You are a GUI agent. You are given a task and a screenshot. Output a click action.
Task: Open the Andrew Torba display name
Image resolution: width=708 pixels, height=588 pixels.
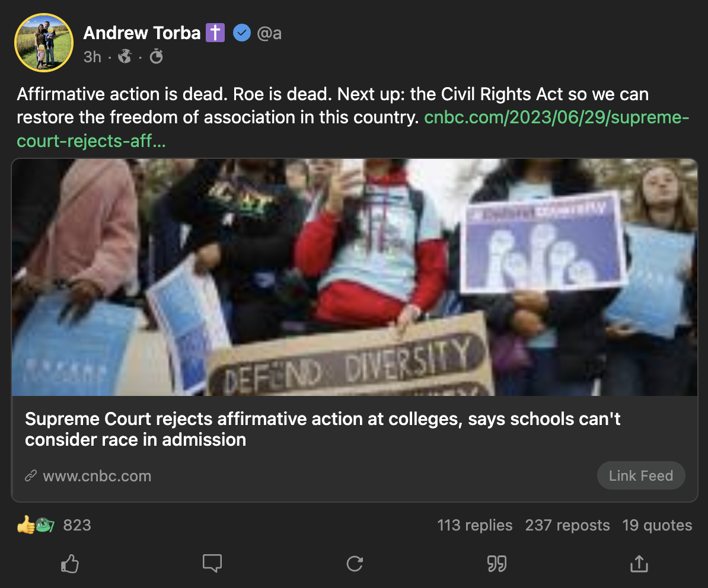pos(142,33)
